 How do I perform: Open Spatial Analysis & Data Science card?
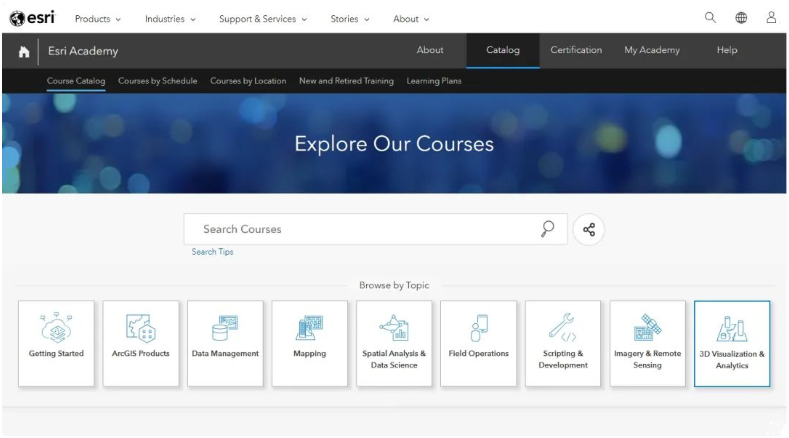[x=394, y=343]
